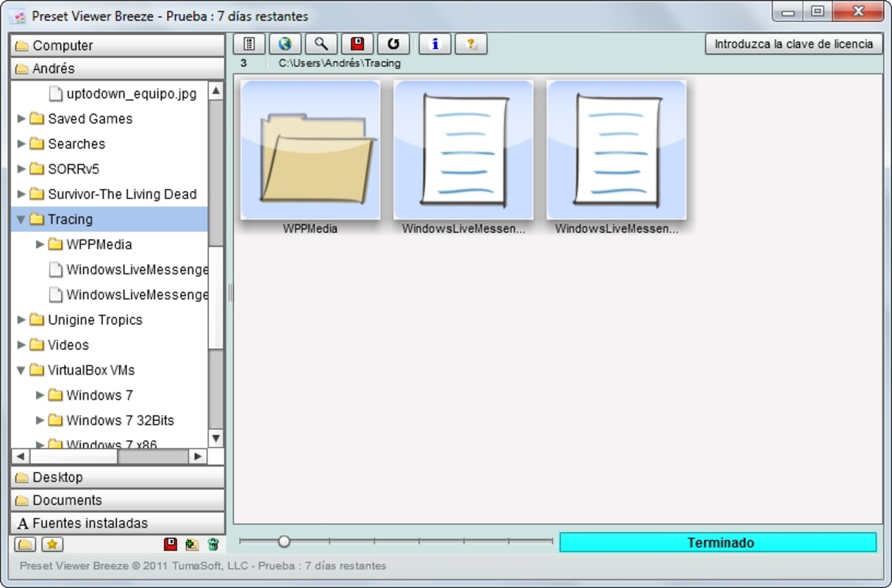Click the thumbnail size slider handle
The height and width of the screenshot is (588, 892).
point(284,542)
